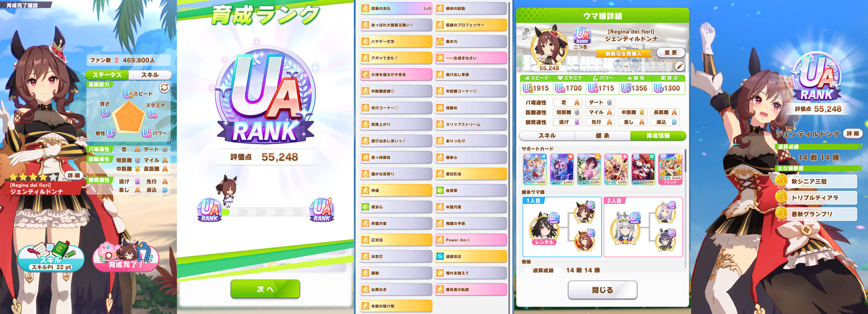Image resolution: width=868 pixels, height=314 pixels.
Task: Click the first SSR support card
Action: coord(535,169)
